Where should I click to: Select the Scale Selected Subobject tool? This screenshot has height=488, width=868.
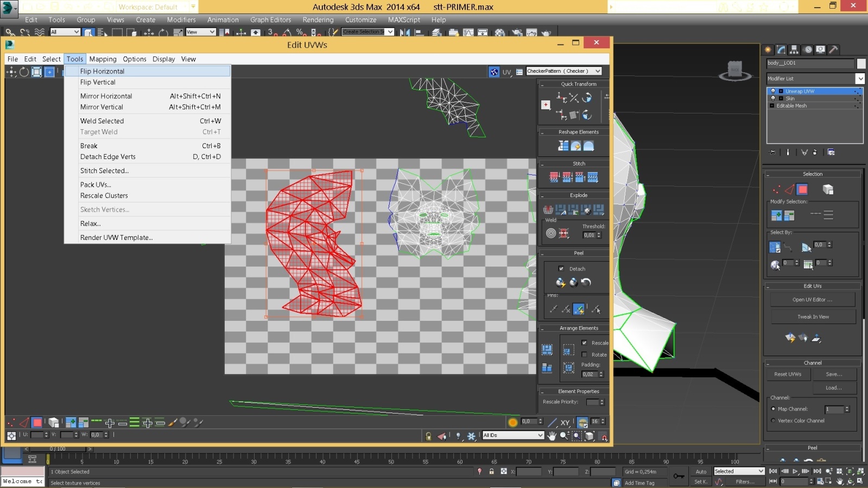tap(36, 72)
